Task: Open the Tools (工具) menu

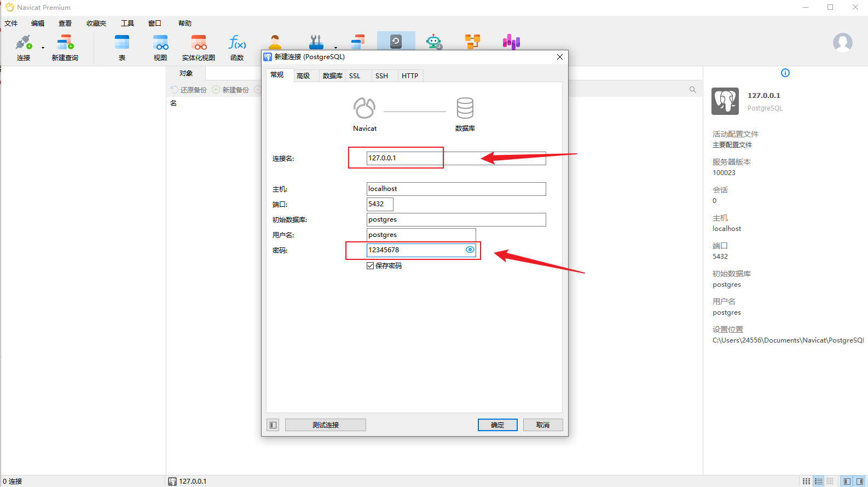Action: 127,24
